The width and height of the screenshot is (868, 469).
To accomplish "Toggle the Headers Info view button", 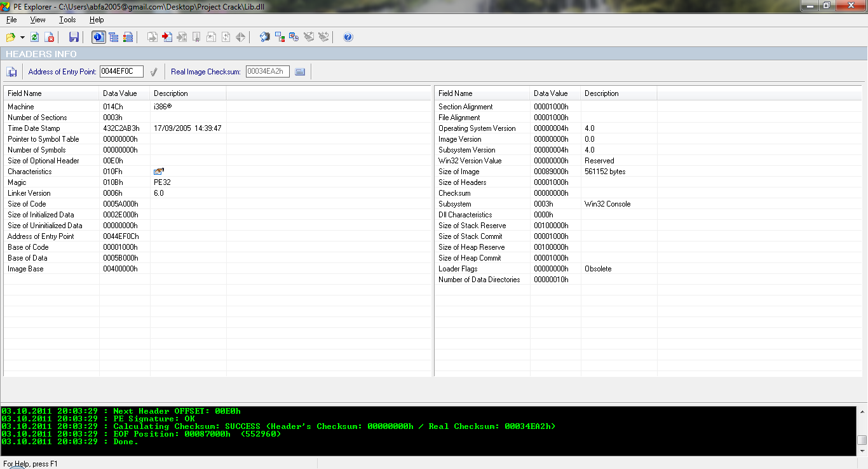I will [98, 37].
